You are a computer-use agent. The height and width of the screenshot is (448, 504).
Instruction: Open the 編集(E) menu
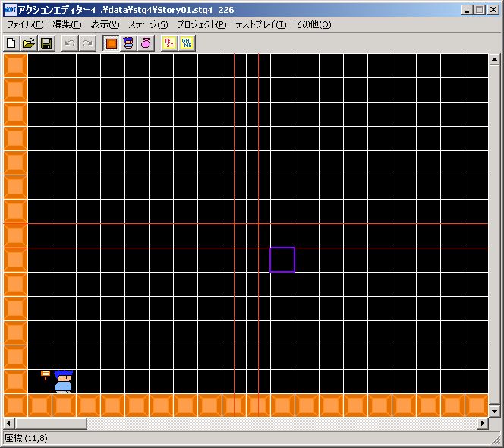point(67,24)
